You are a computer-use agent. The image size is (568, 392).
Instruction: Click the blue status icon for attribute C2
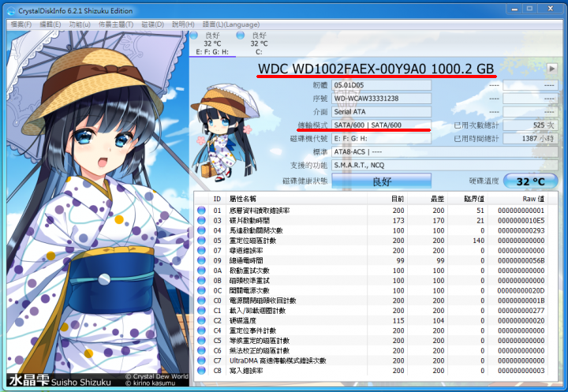pos(201,321)
